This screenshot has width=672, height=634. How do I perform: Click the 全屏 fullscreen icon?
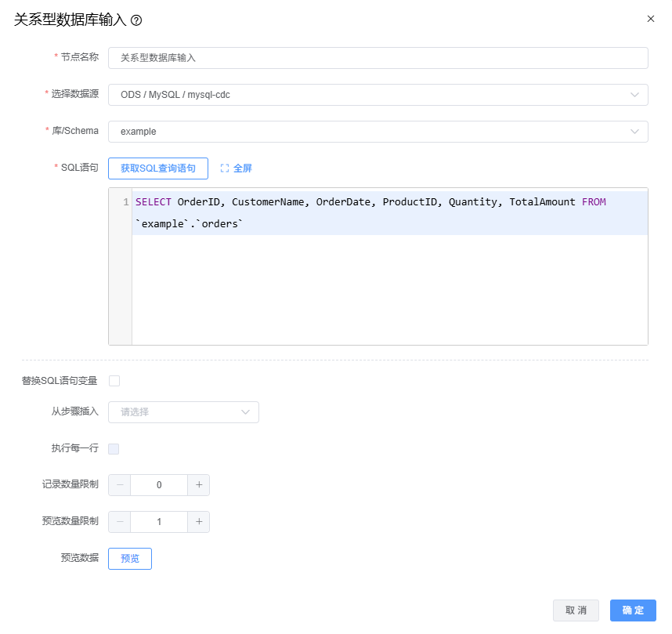pyautogui.click(x=225, y=168)
